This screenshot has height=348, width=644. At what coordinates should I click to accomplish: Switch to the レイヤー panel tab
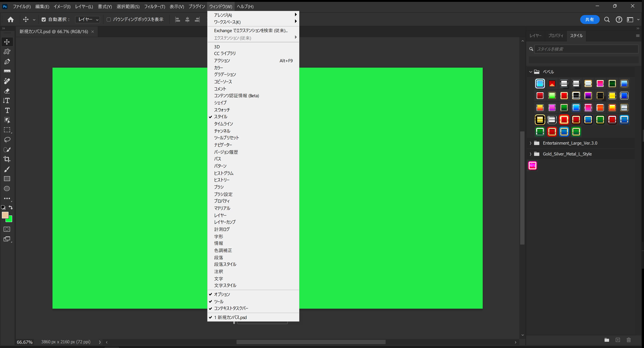[x=535, y=35]
